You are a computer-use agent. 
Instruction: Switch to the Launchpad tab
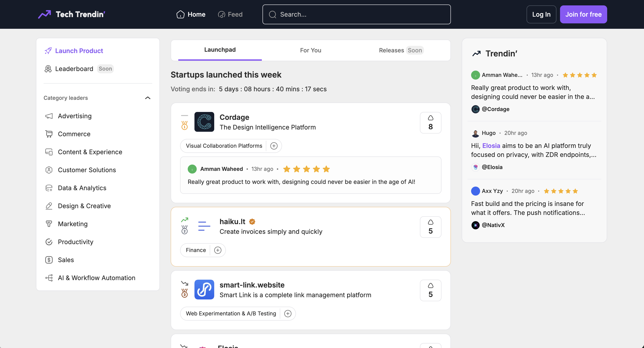point(220,50)
